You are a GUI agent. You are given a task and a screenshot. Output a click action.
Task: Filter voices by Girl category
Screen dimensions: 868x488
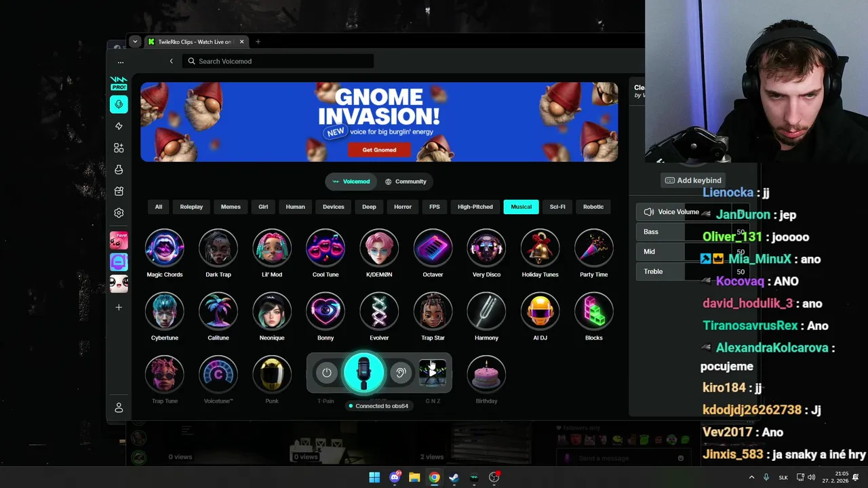click(x=263, y=207)
